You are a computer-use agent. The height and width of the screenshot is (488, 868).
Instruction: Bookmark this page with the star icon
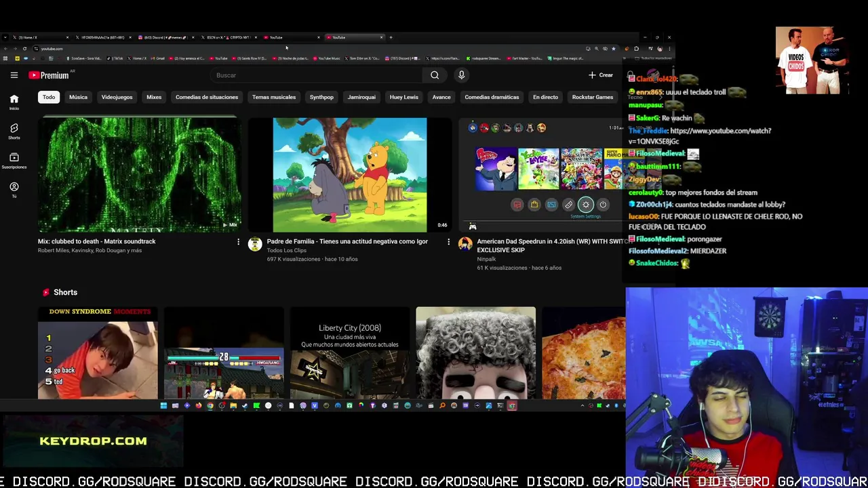pos(614,49)
